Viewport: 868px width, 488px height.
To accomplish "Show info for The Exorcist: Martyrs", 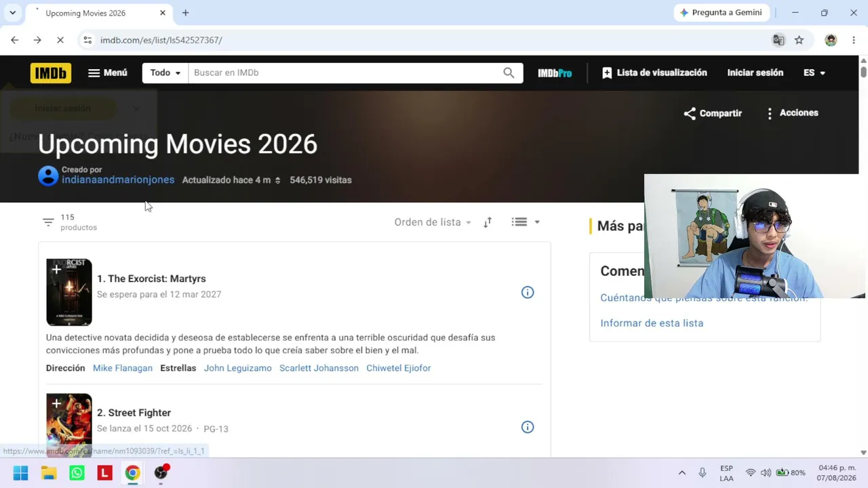I will tap(528, 292).
